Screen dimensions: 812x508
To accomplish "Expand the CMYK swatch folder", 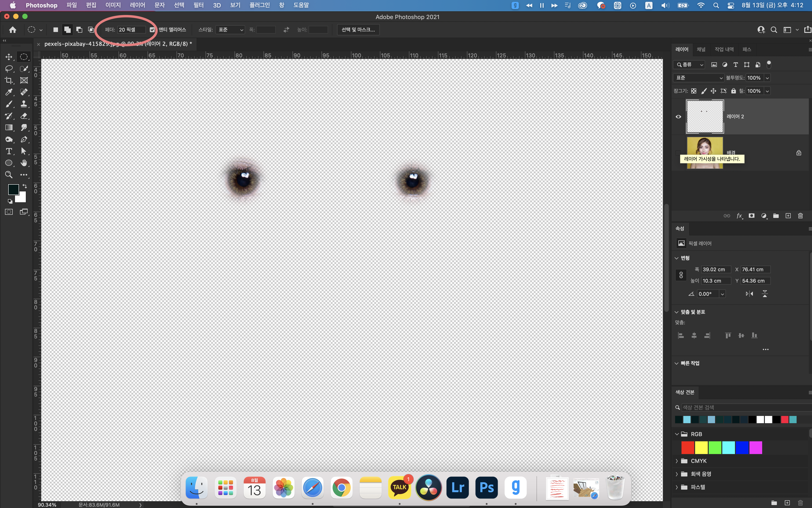I will [677, 461].
